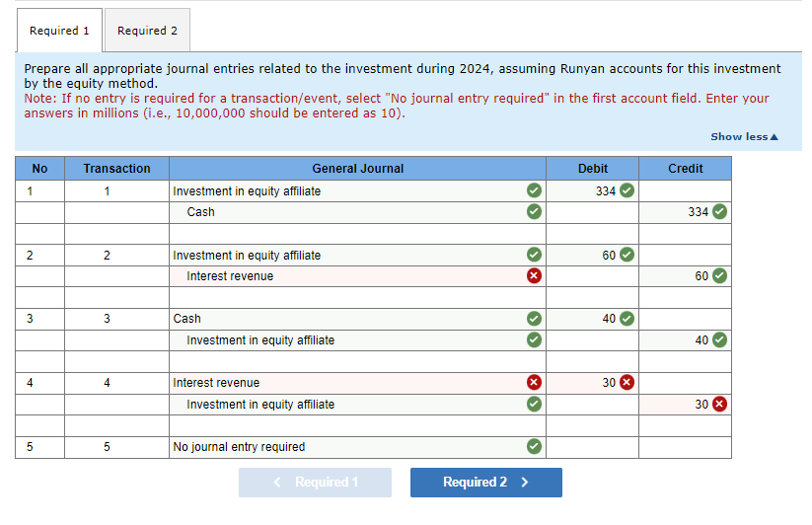Click the General Journal column header
The height and width of the screenshot is (525, 812).
pyautogui.click(x=357, y=169)
